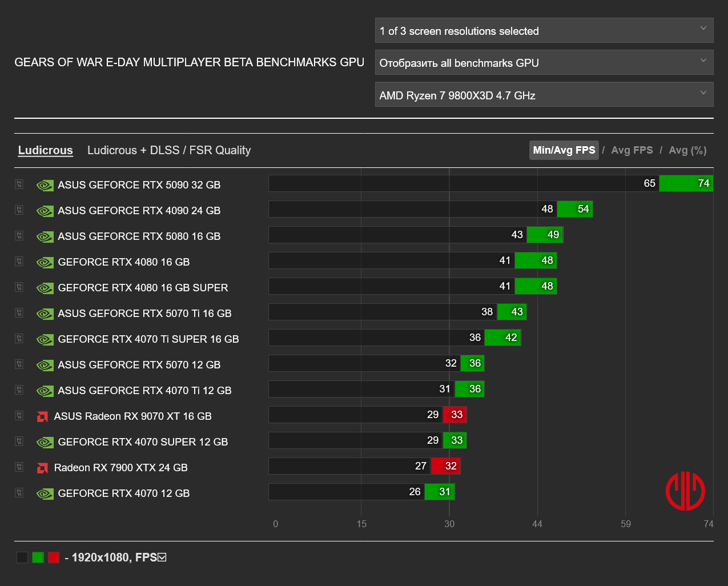Click the small icon left of RTX 4080 SUPER row

(19, 287)
